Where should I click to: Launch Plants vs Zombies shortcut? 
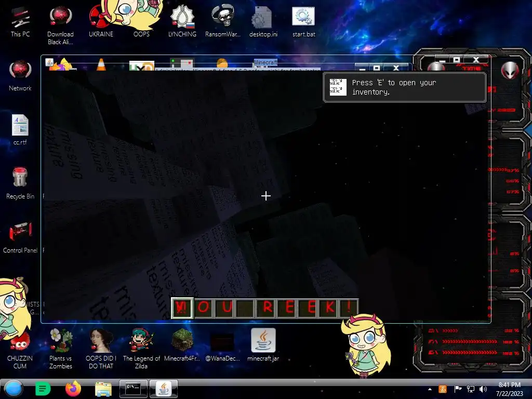[x=60, y=349]
